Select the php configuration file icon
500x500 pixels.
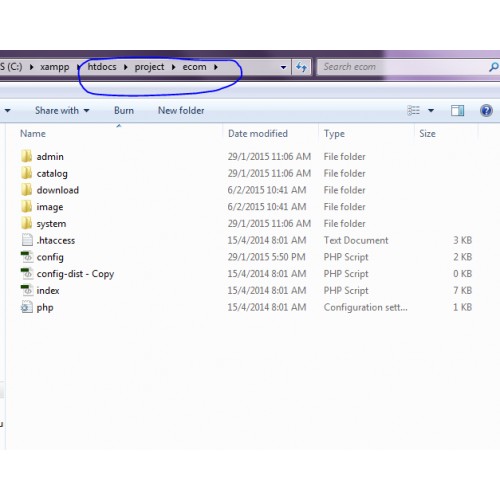(x=27, y=307)
